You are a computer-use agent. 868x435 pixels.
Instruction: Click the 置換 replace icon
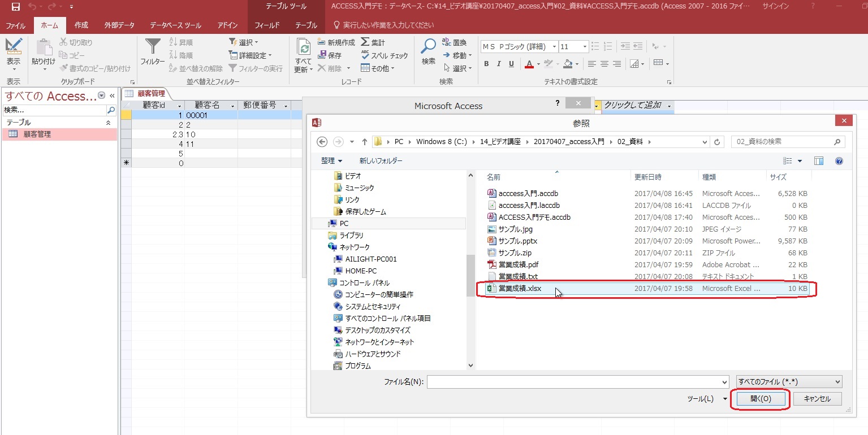tap(447, 42)
